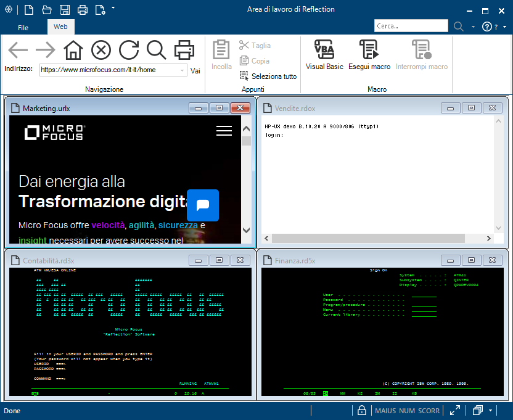Screen dimensions: 513x420
Task: Print using the quick access printer icon
Action: (83, 10)
